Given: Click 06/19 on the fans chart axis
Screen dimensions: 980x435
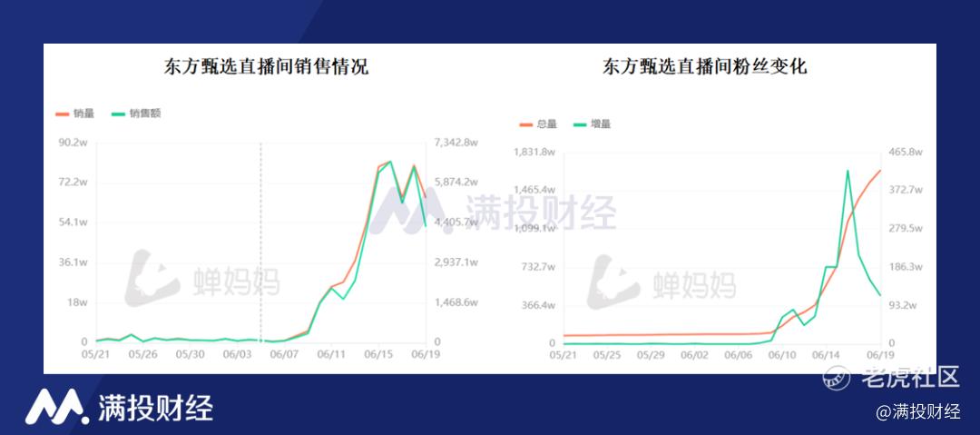Looking at the screenshot, I should pos(880,355).
